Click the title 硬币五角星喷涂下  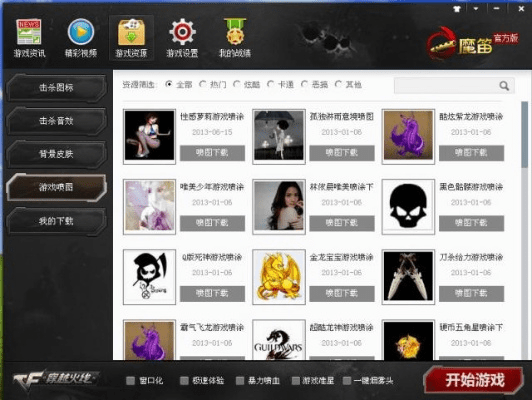pyautogui.click(x=471, y=328)
